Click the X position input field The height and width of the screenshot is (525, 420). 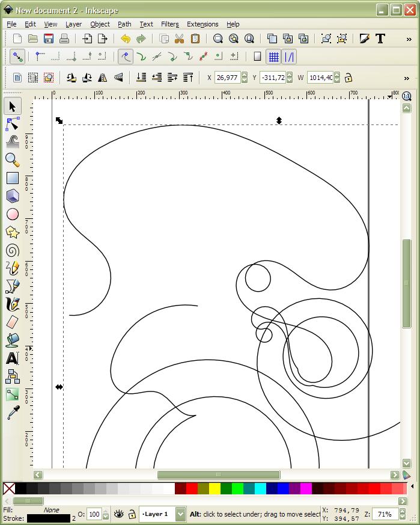(x=227, y=78)
